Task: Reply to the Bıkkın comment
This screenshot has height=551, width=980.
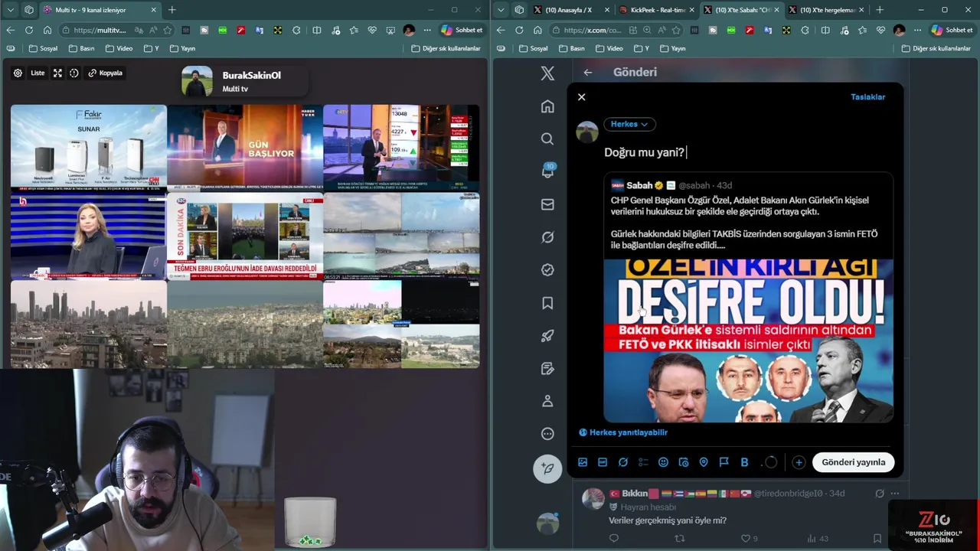Action: 613,539
